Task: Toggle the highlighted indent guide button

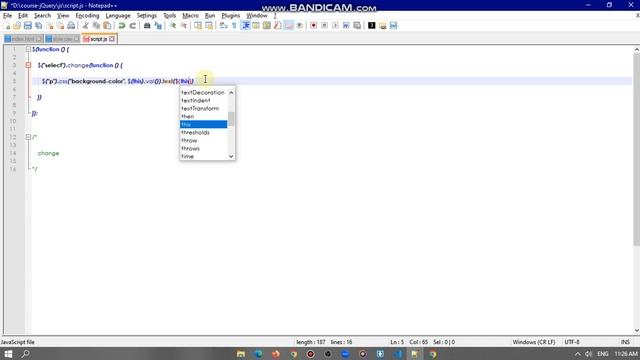Action: (x=245, y=26)
